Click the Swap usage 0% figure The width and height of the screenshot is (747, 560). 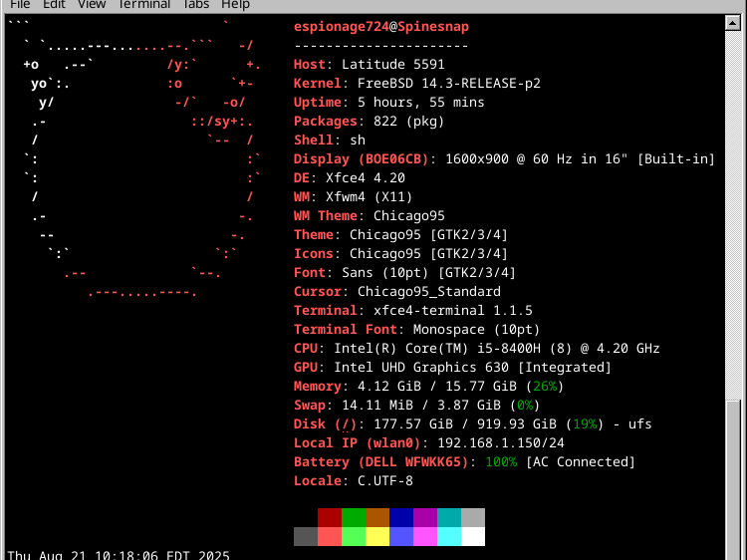525,406
